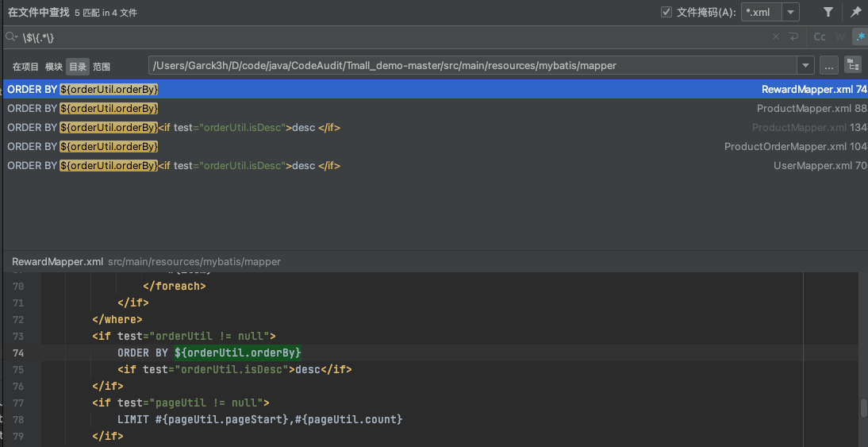Click RewardMapper.xml preview file name
This screenshot has height=447, width=868.
pos(58,261)
